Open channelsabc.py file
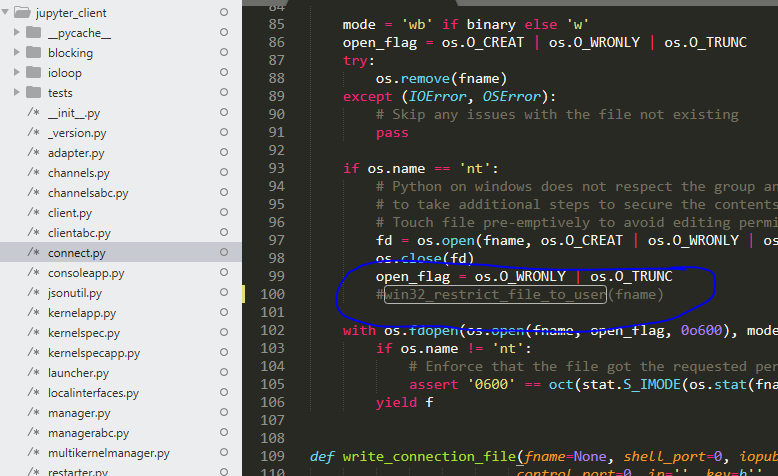Viewport: 778px width, 476px height. (88, 193)
